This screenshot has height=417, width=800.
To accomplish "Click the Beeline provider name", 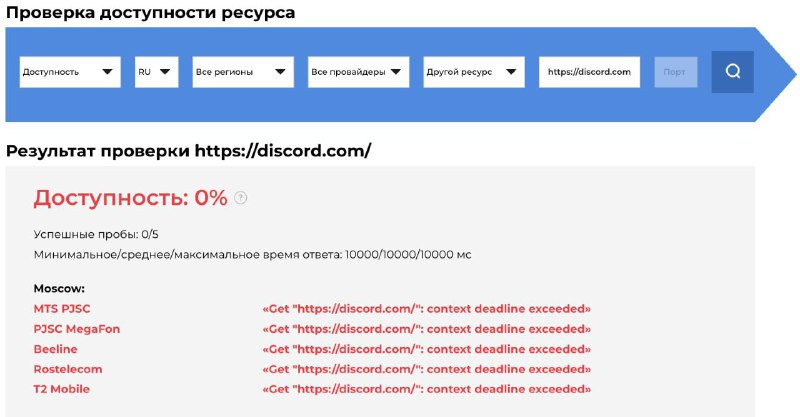I will [x=55, y=349].
